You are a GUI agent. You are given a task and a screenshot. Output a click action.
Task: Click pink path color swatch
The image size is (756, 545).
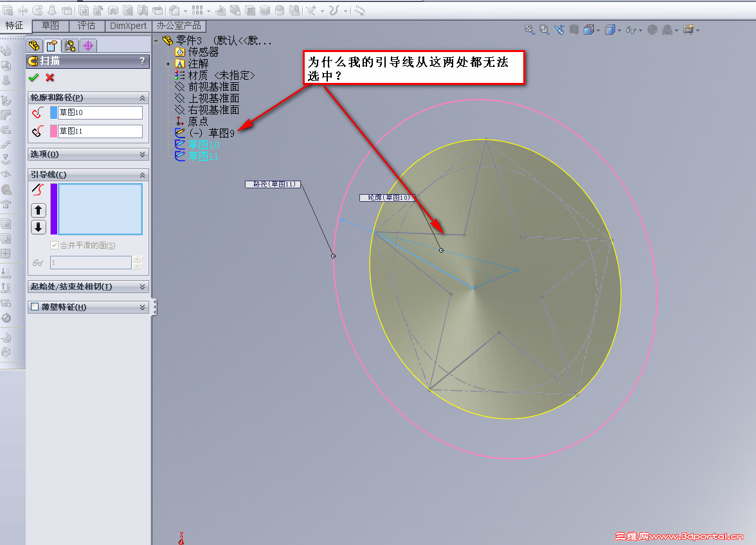(53, 131)
